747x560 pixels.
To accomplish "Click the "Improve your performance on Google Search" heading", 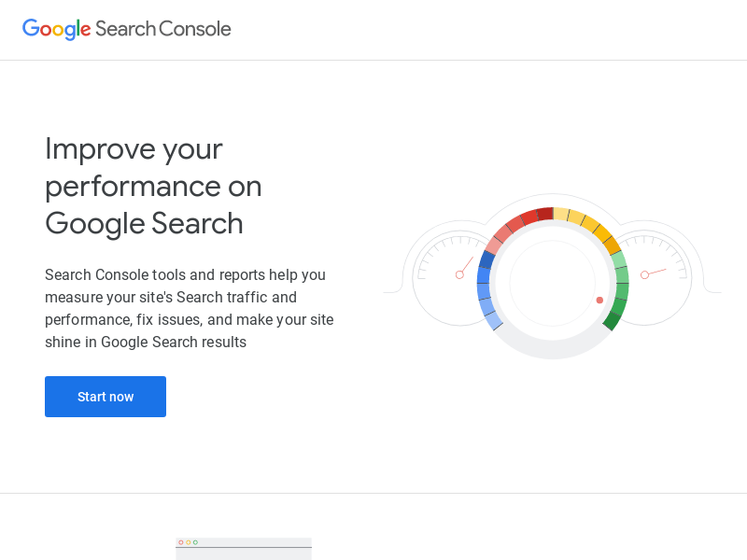I will tap(153, 186).
